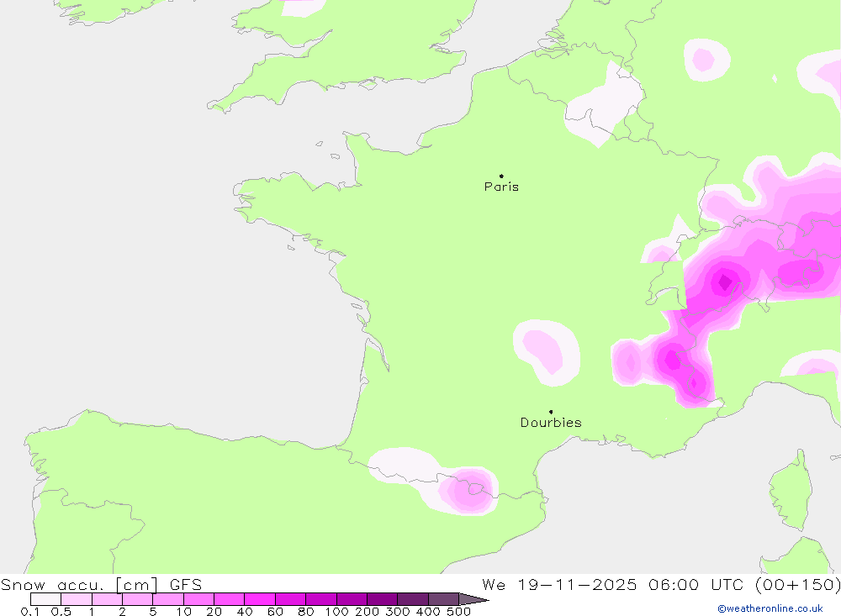The image size is (841, 616).
Task: Pick the 400–500 cm legend swatch
Action: [x=443, y=599]
